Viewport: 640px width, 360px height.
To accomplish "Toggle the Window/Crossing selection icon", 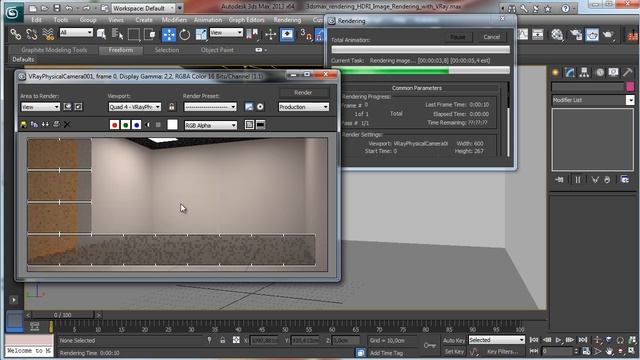I will 150,35.
